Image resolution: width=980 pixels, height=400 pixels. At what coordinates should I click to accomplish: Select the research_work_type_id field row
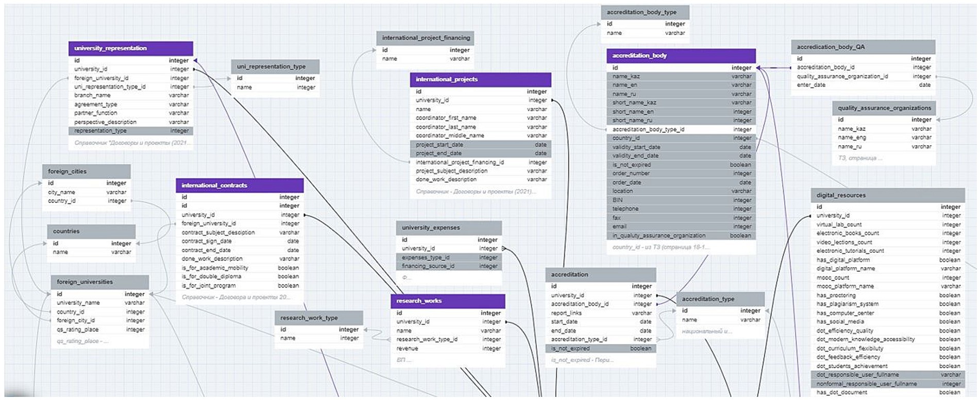click(448, 340)
